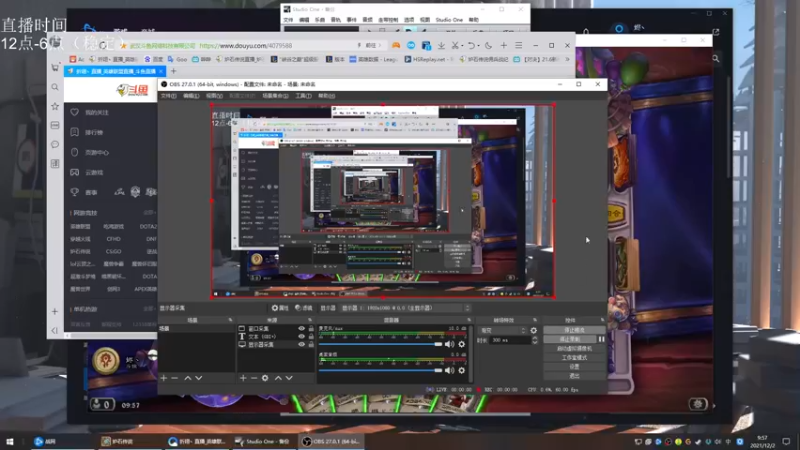
Task: Click the browser sidebar search icon
Action: pyautogui.click(x=55, y=87)
